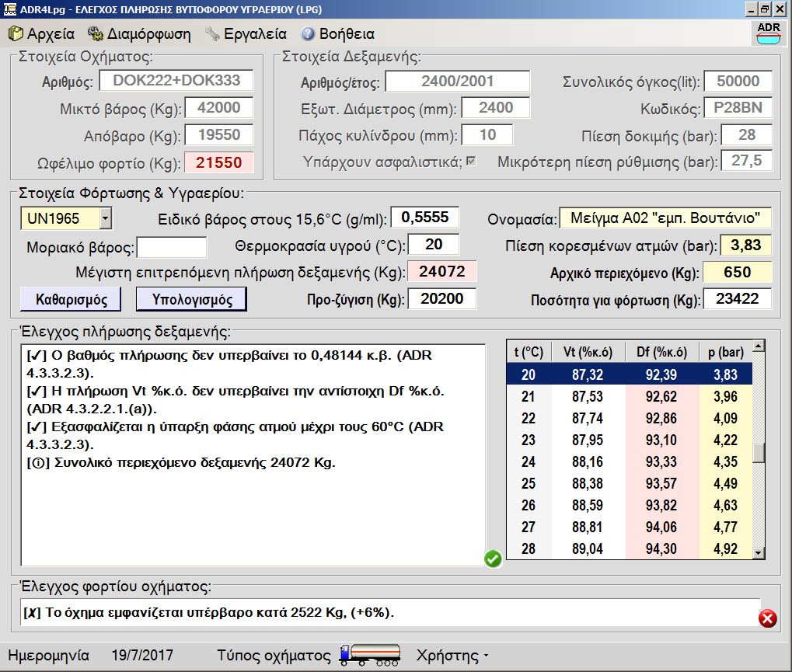This screenshot has width=792, height=672.
Task: Select the table row for 24°C
Action: pyautogui.click(x=630, y=461)
